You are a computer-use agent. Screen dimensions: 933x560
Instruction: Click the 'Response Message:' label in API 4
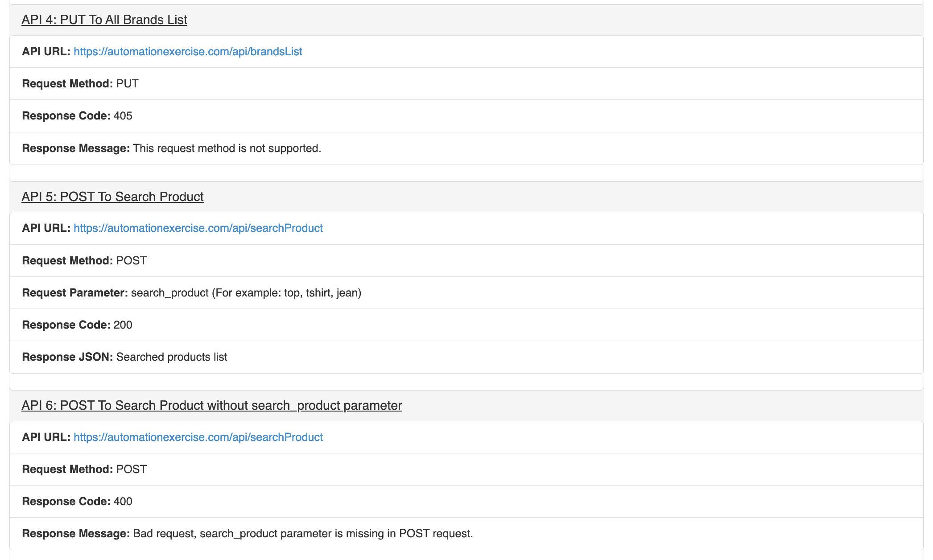(76, 148)
